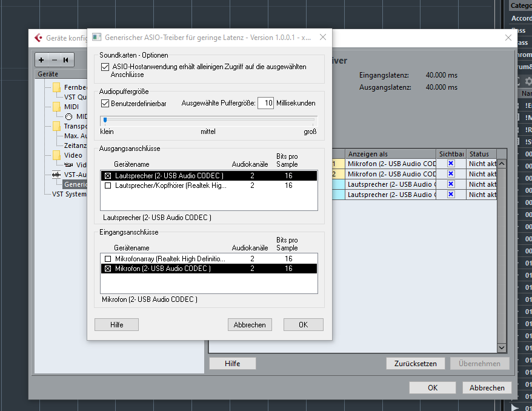Viewport: 532px width, 411px height.
Task: Uncheck Mikrofon (2- USB Audio CODEC) input
Action: pos(108,269)
